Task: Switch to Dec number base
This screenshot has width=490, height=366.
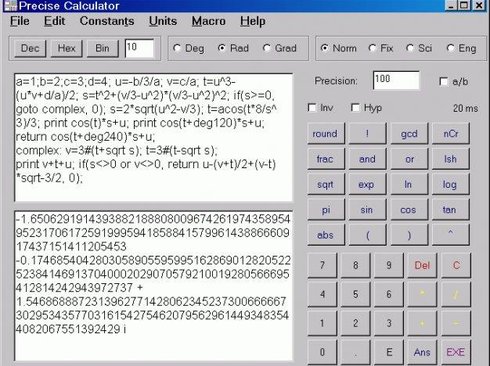Action: point(30,48)
